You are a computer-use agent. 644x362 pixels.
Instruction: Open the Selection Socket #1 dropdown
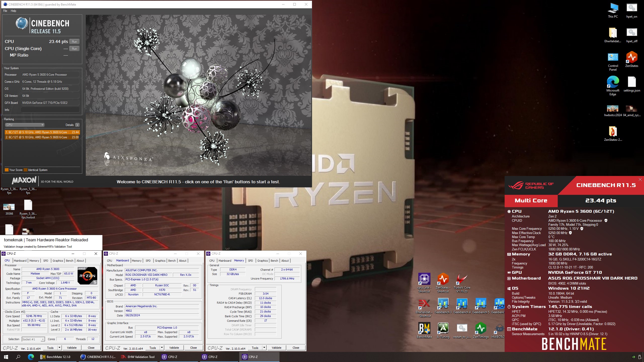pyautogui.click(x=33, y=339)
